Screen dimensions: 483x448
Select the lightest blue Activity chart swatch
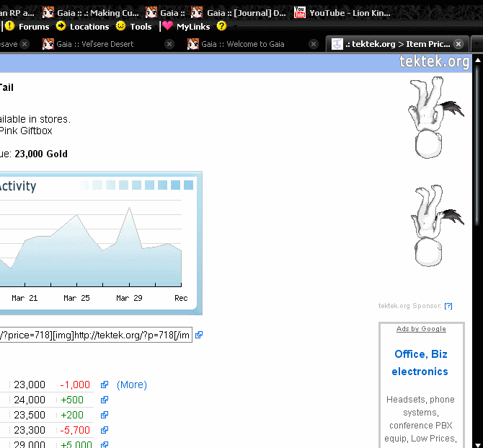click(84, 185)
